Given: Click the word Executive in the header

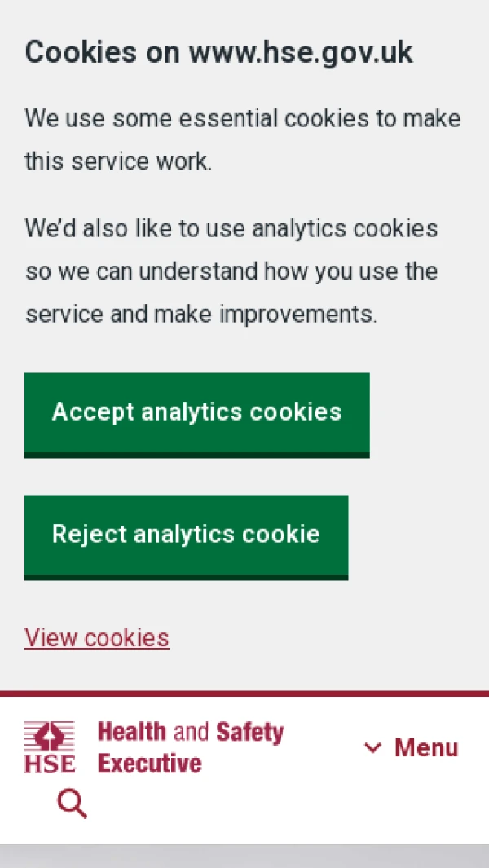Looking at the screenshot, I should (x=150, y=764).
